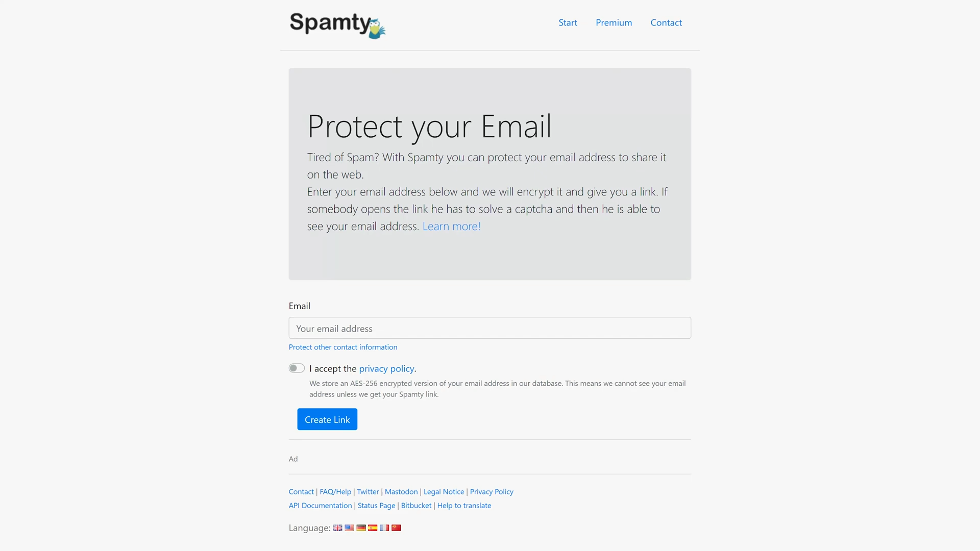Open Protect other contact information link
Screen dimensions: 980x551
click(x=343, y=347)
